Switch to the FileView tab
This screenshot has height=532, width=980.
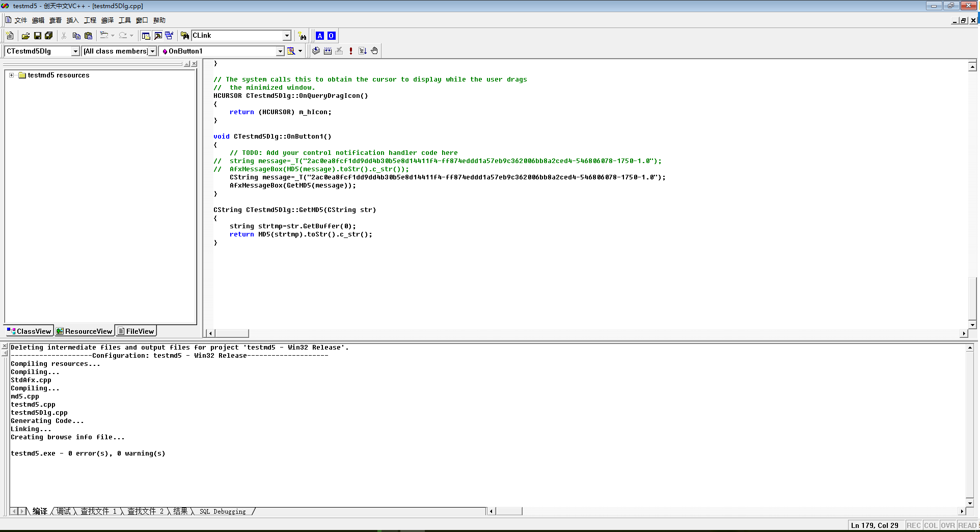(x=135, y=331)
